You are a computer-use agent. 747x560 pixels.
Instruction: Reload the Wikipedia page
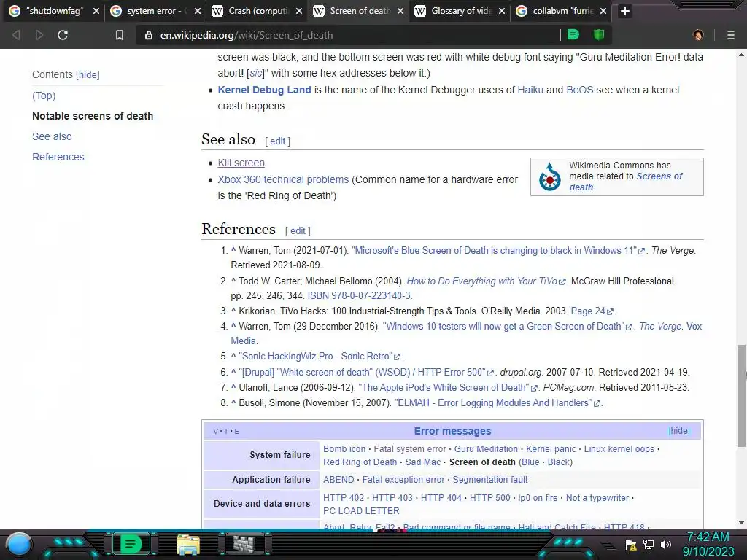(63, 35)
